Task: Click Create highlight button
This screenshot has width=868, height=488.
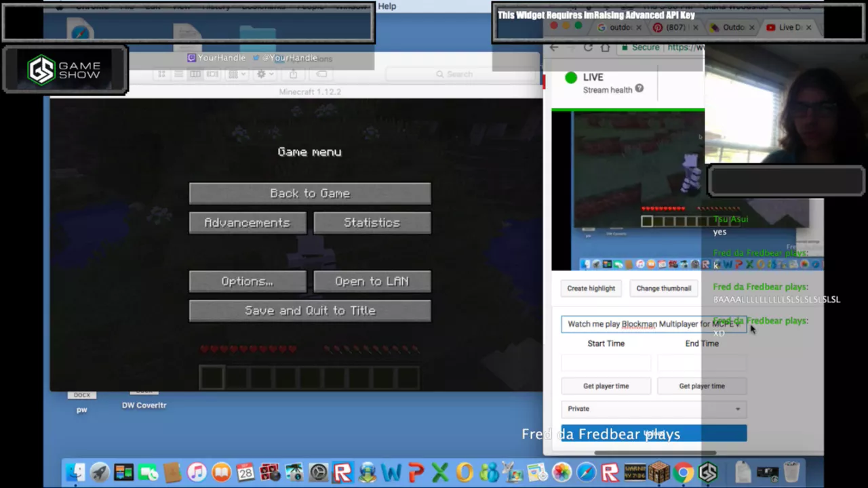Action: tap(591, 288)
